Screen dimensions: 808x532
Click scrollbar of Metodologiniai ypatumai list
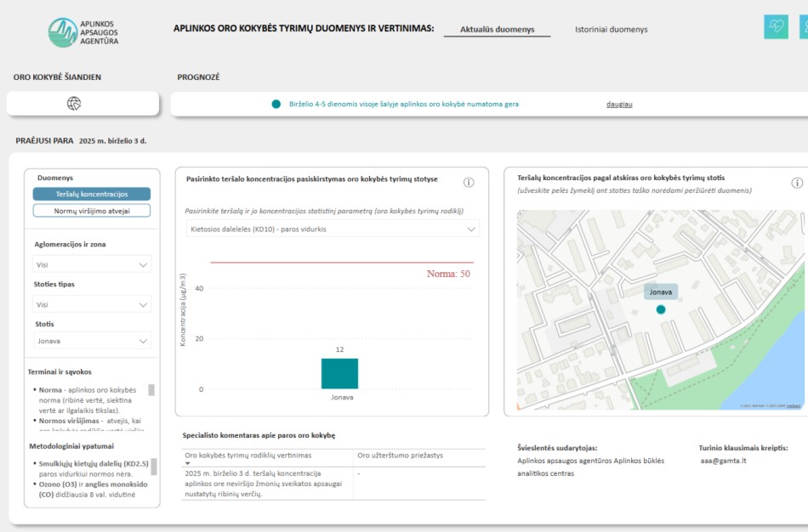click(x=154, y=466)
